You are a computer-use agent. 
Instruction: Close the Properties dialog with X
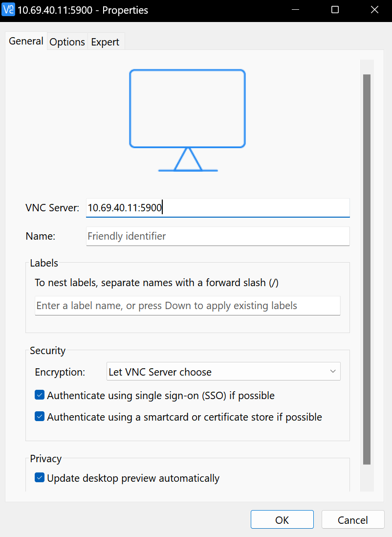[374, 10]
